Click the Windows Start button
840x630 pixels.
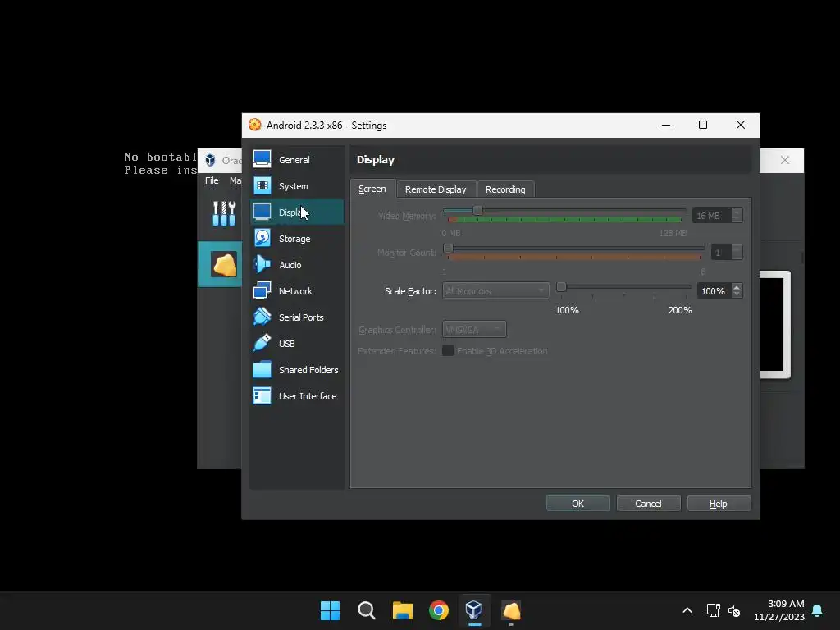pyautogui.click(x=330, y=610)
